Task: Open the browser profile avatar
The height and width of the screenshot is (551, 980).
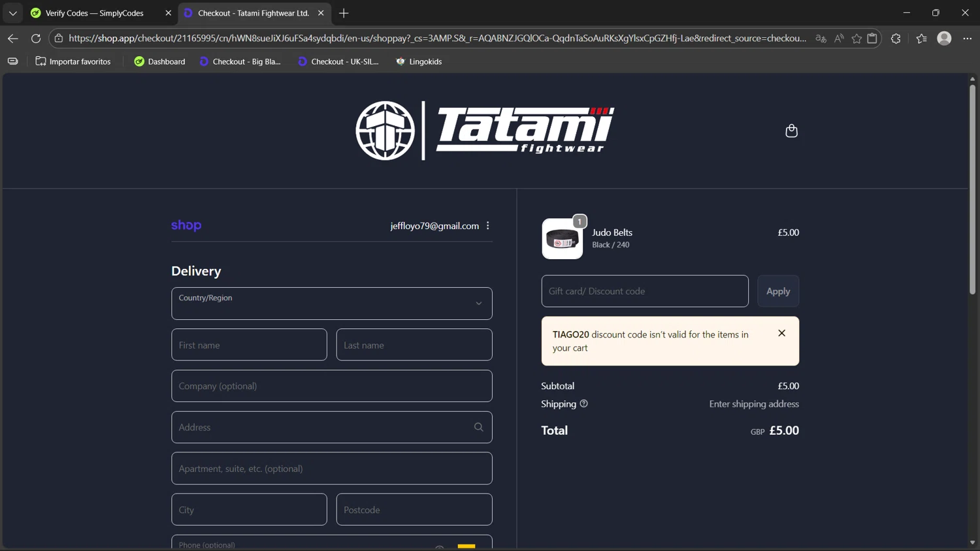Action: coord(944,39)
